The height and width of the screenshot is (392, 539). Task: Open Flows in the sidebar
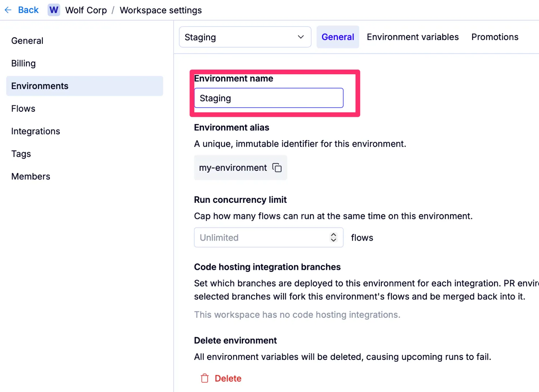pos(23,108)
